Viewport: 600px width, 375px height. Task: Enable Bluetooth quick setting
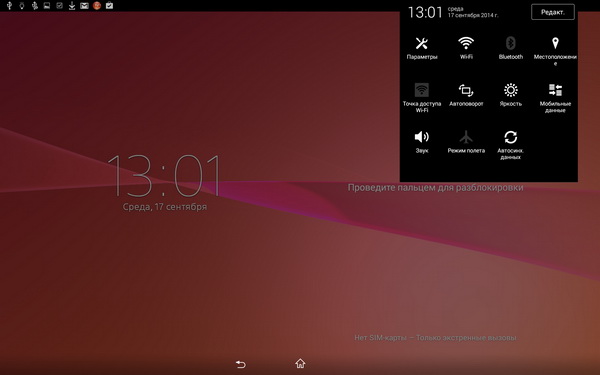pyautogui.click(x=510, y=48)
